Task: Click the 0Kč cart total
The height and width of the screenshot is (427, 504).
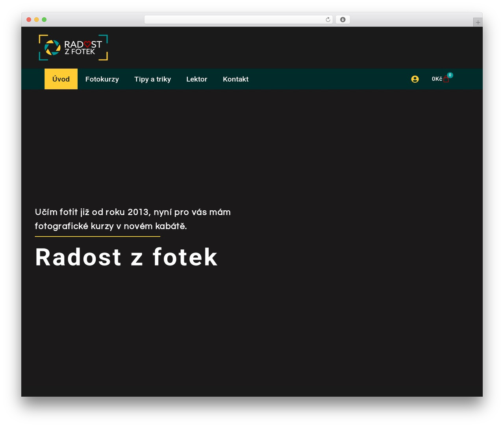Action: point(437,79)
